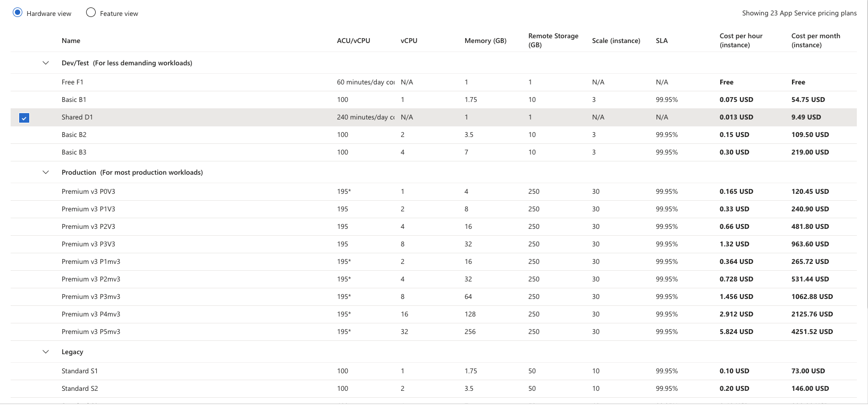Click the SLA column header
Screen dimensions: 868x411
661,41
